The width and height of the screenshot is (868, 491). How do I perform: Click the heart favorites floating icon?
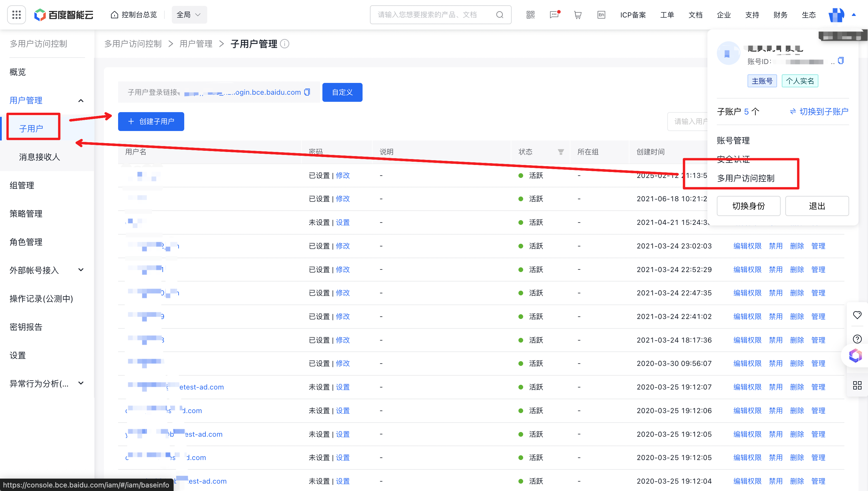pos(857,315)
